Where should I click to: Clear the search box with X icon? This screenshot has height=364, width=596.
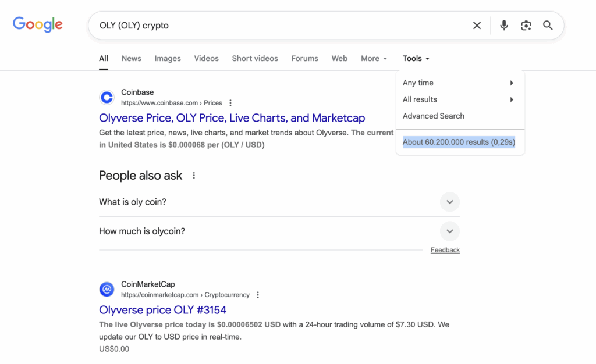point(477,26)
